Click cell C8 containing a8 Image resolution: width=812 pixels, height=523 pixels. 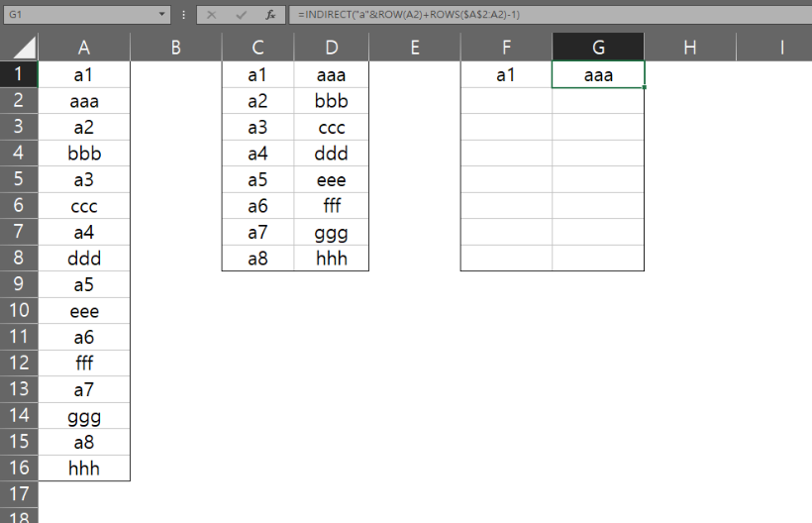(257, 258)
